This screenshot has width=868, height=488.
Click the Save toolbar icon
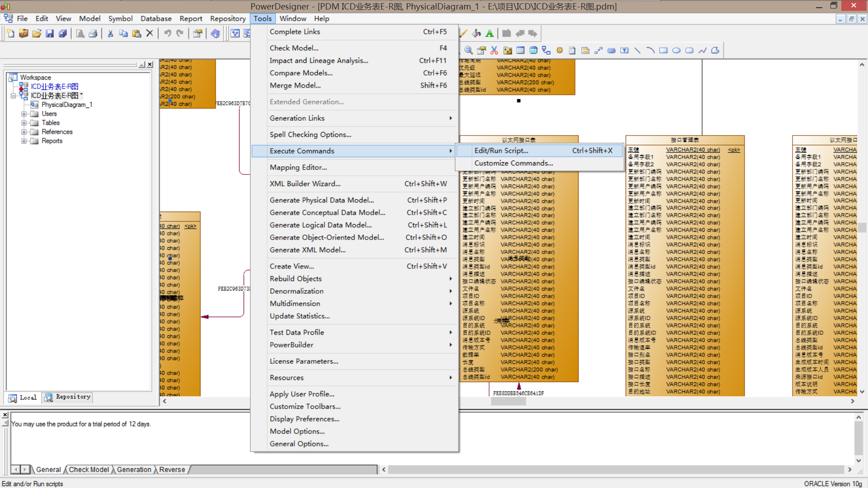pyautogui.click(x=50, y=33)
